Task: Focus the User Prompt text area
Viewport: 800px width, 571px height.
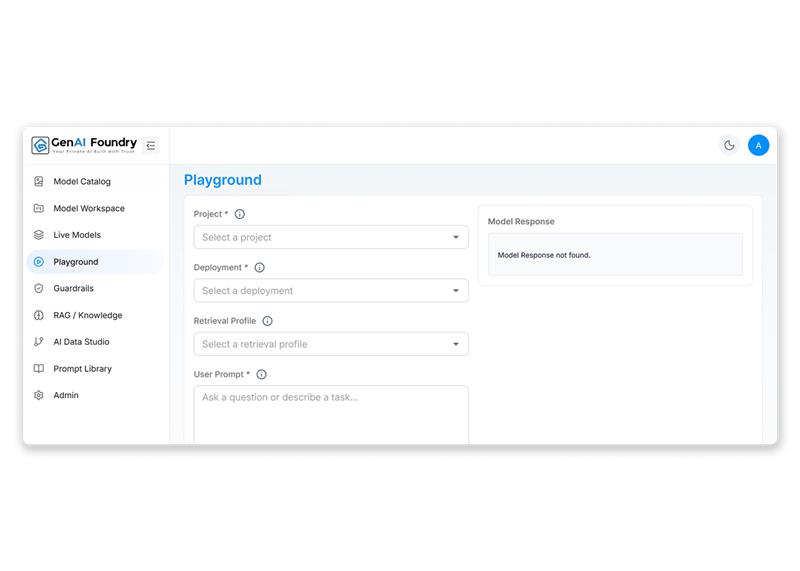Action: pos(331,415)
